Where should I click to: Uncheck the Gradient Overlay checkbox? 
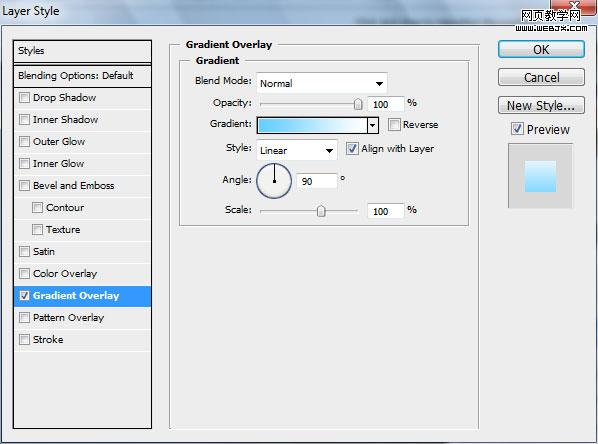[x=24, y=296]
